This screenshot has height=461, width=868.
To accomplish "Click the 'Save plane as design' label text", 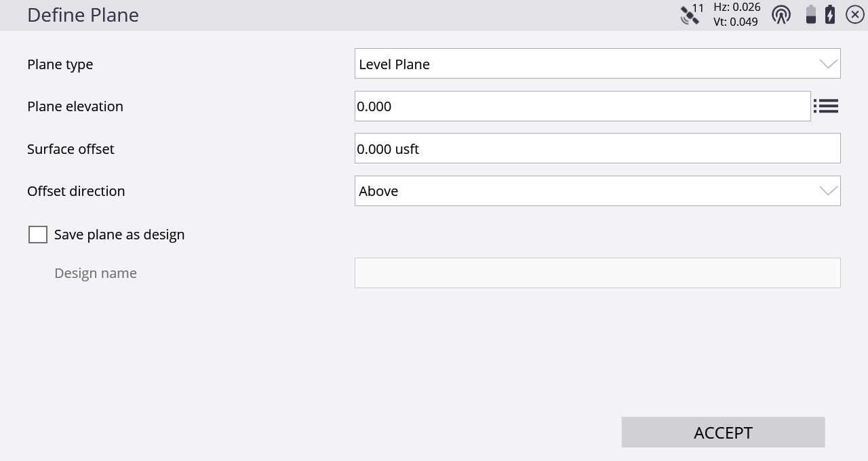I will pos(119,235).
